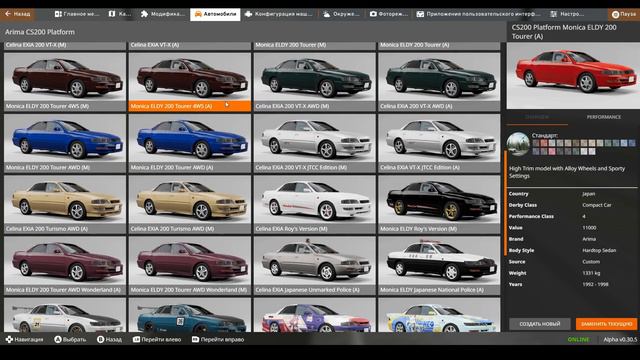Image resolution: width=640 pixels, height=360 pixels.
Task: Click Перейти влево bumper hint
Action: [157, 339]
